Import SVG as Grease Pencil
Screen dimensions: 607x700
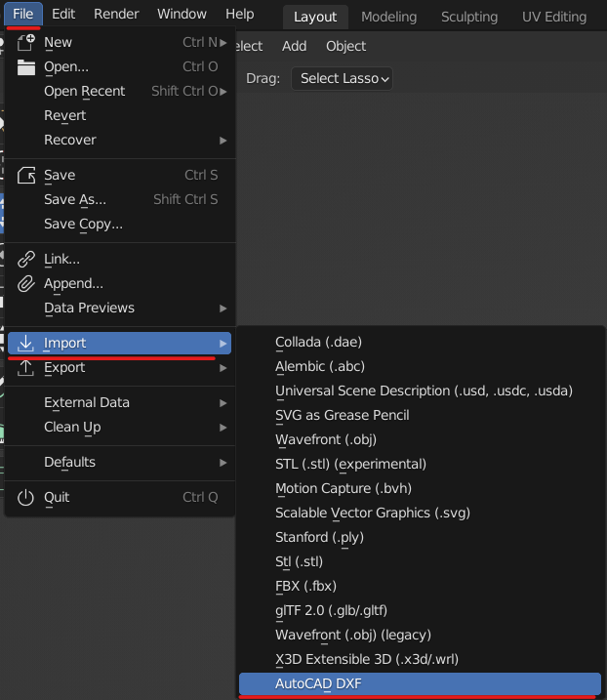pyautogui.click(x=420, y=415)
